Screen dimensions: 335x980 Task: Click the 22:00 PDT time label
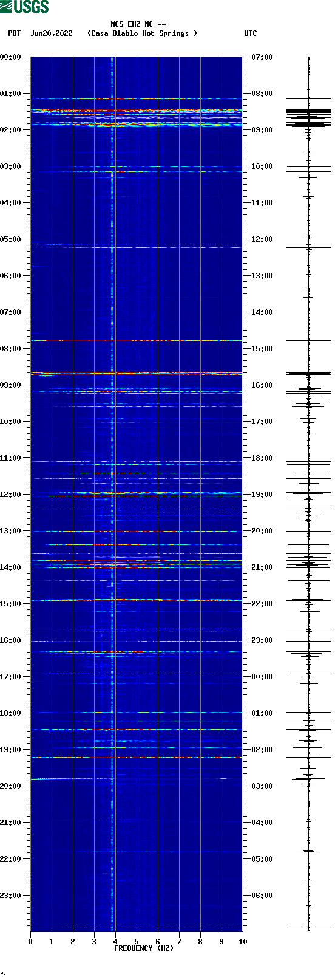(x=11, y=859)
